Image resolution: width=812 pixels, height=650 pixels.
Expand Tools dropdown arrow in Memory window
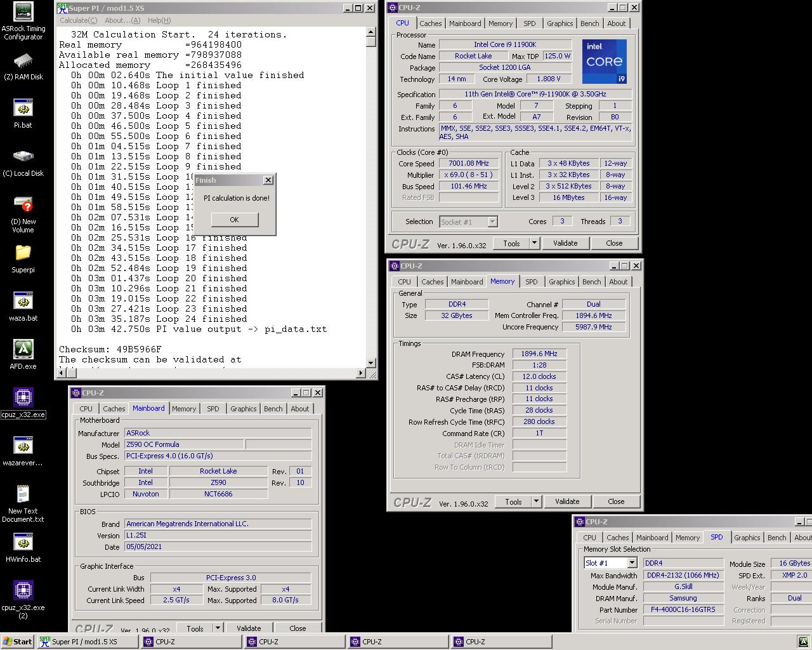[x=536, y=501]
